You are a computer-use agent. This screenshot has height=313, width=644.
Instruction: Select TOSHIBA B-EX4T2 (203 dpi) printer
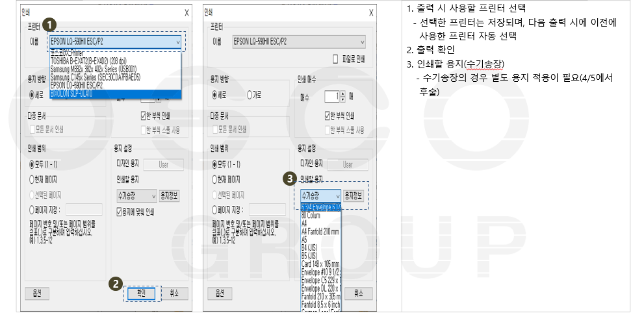coord(89,61)
